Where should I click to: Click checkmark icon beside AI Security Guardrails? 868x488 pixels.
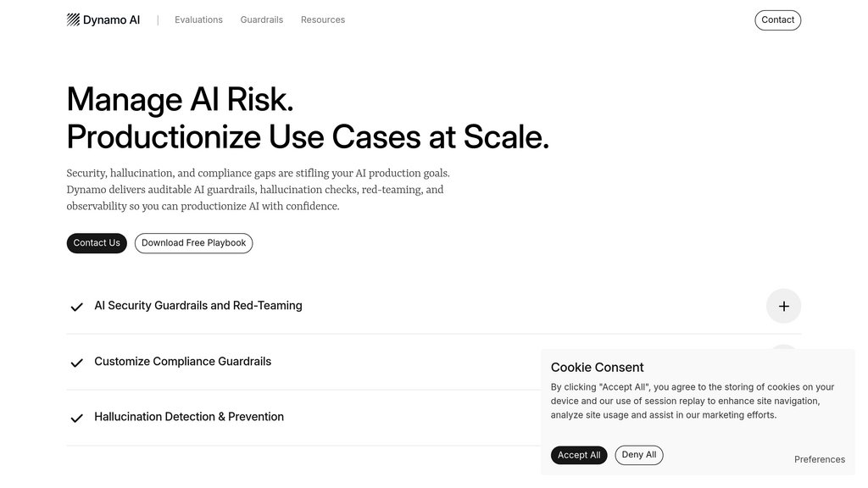click(x=76, y=307)
